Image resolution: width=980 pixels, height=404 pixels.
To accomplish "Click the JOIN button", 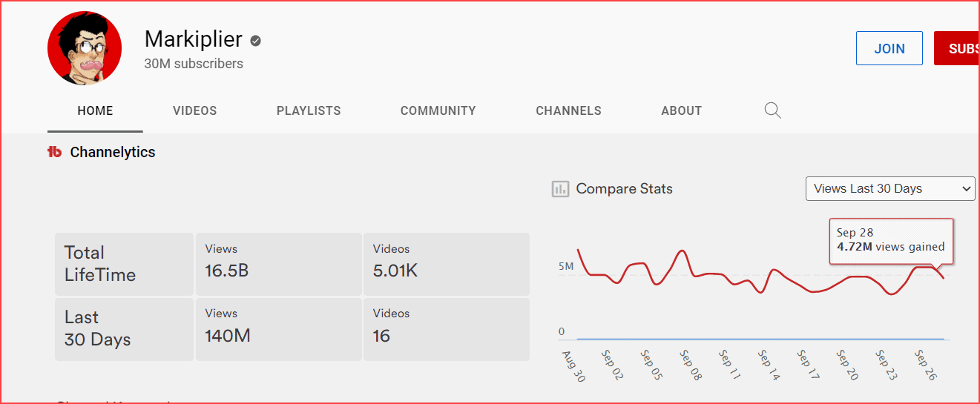I will [x=889, y=48].
